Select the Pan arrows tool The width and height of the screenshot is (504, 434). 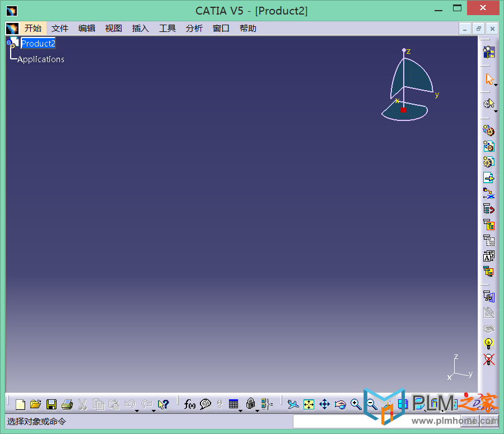pyautogui.click(x=325, y=404)
